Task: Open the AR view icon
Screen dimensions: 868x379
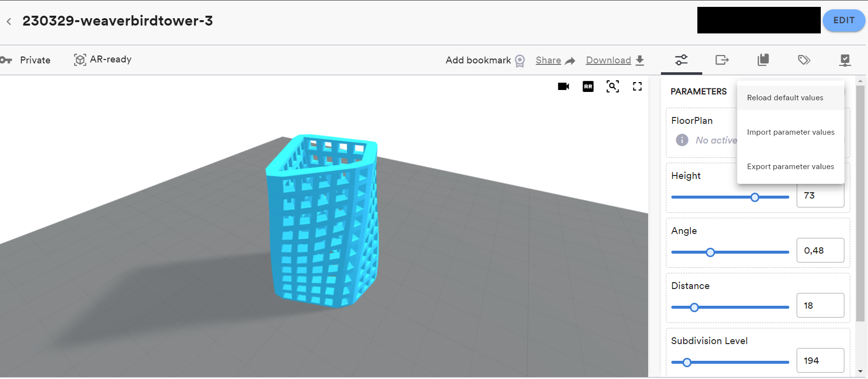Action: click(588, 87)
